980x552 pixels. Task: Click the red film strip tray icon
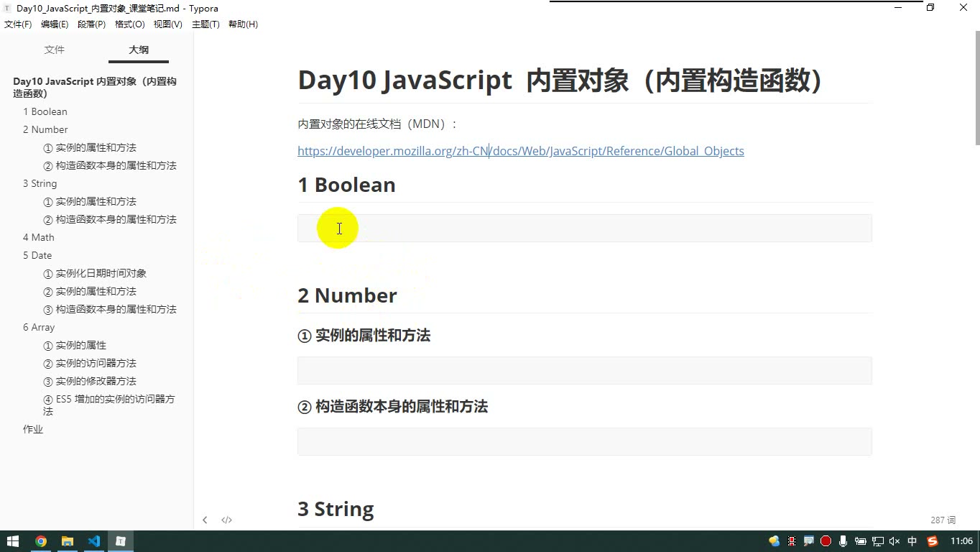tap(792, 541)
